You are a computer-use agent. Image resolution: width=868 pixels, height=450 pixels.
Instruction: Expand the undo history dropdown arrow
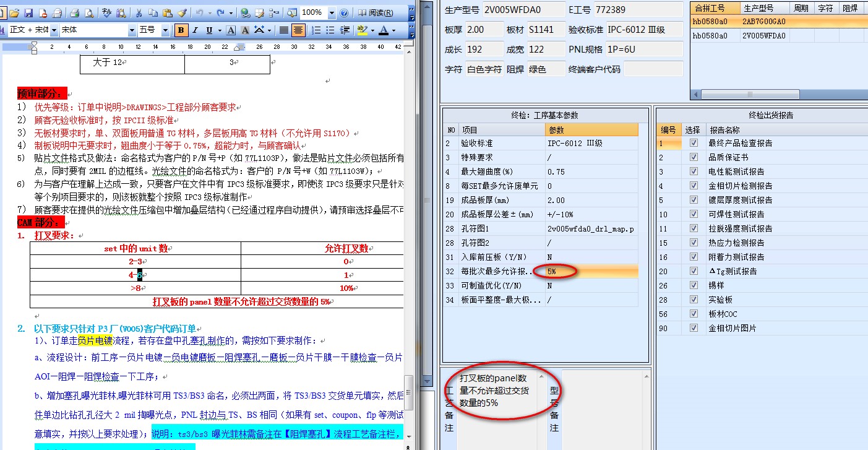click(x=210, y=12)
